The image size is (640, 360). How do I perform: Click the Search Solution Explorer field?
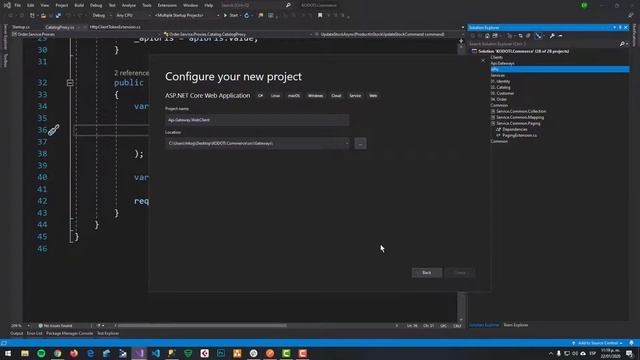point(543,44)
